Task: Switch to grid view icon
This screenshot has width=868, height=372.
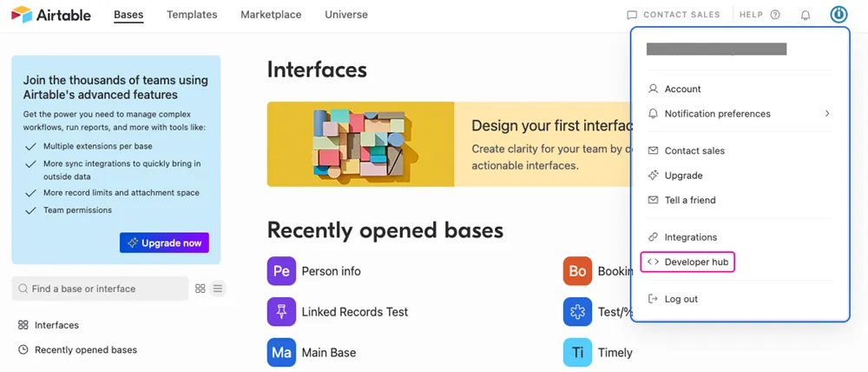Action: [x=201, y=289]
